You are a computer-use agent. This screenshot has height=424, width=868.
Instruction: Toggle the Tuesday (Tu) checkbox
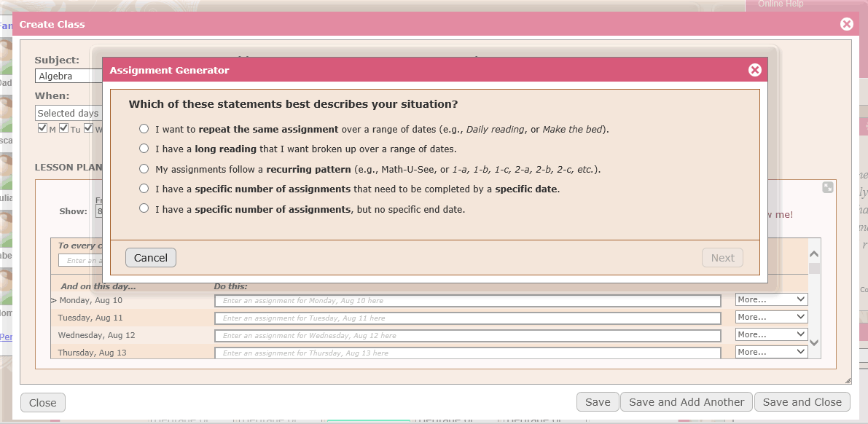[x=63, y=128]
